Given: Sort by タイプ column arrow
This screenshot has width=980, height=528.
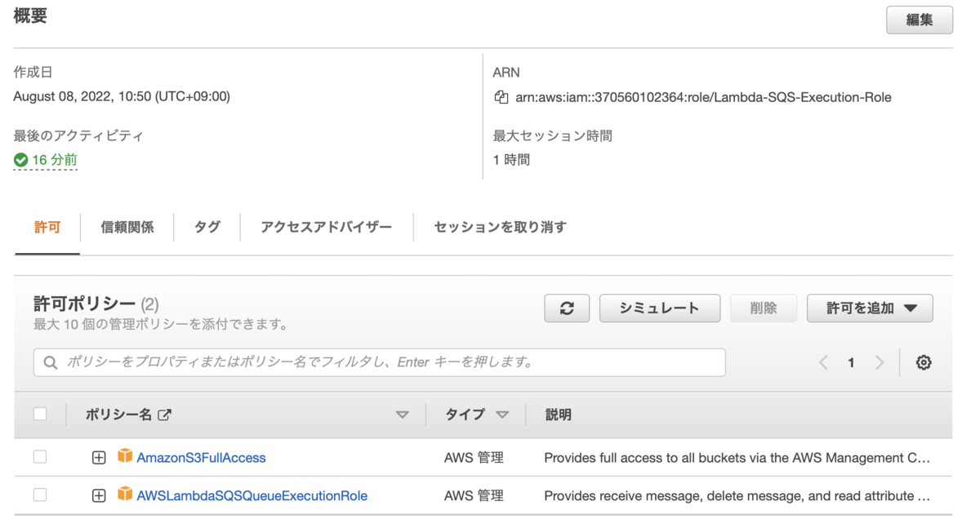Looking at the screenshot, I should pos(502,415).
